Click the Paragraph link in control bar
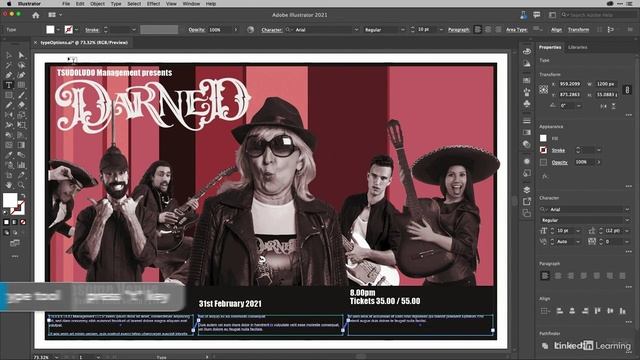Image resolution: width=640 pixels, height=360 pixels. 458,30
